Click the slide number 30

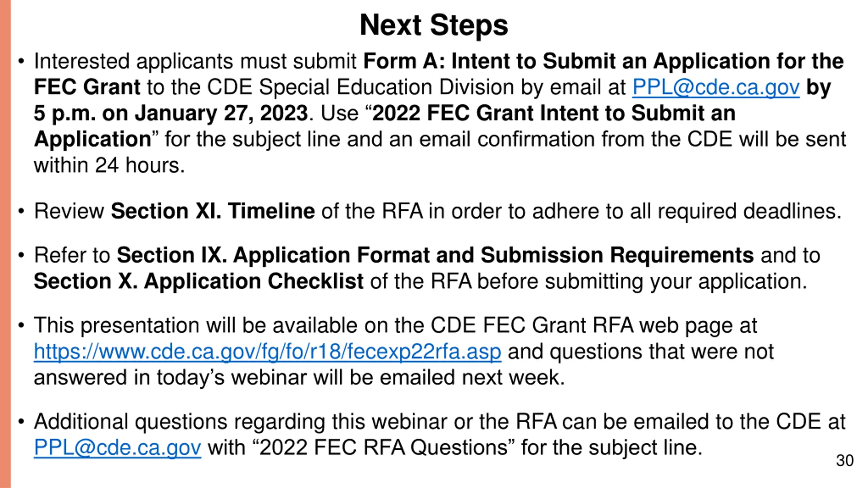845,461
